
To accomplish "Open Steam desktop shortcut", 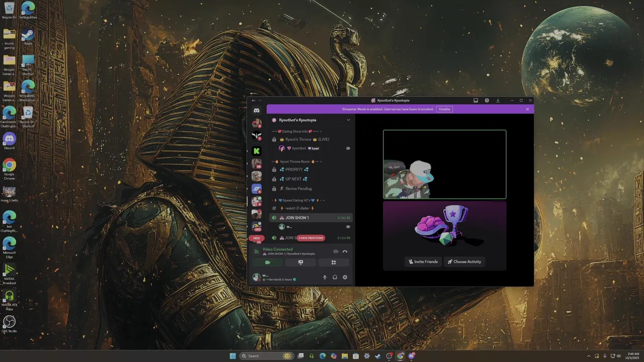I will (28, 37).
